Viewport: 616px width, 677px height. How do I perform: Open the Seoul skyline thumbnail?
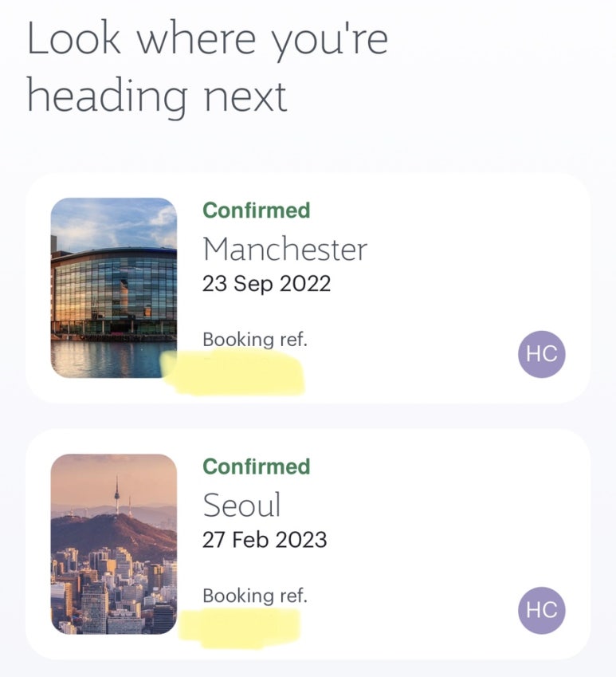(114, 544)
